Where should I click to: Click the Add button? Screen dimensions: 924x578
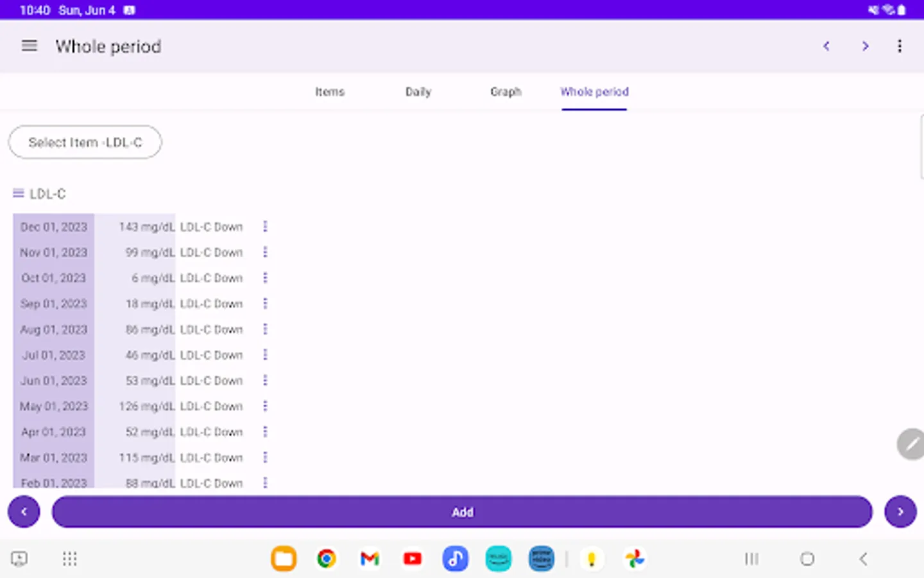click(462, 512)
